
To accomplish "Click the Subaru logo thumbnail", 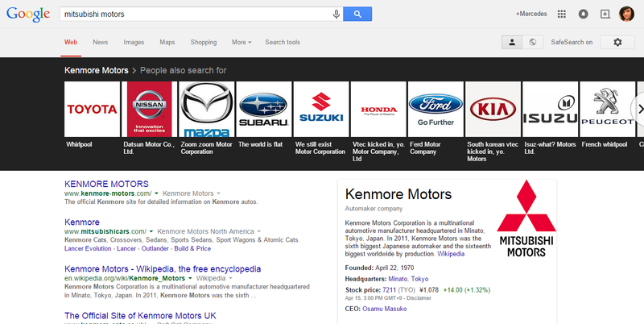I will (x=264, y=109).
